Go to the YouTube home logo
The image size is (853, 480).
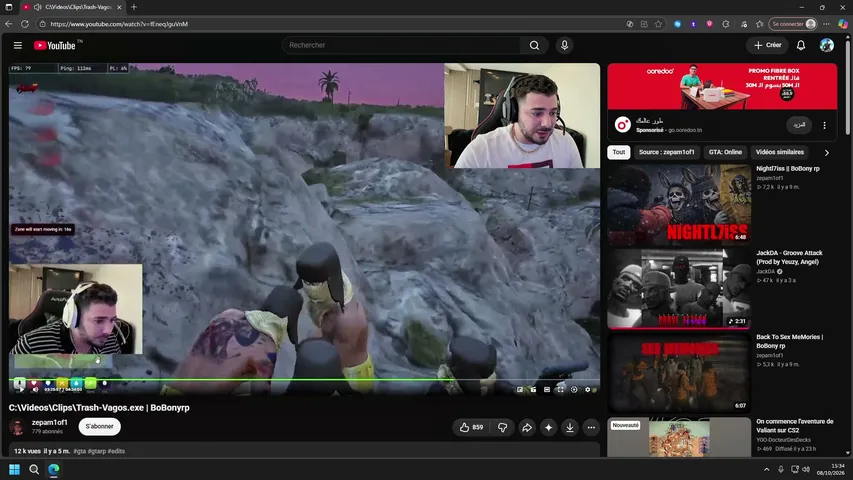[54, 45]
